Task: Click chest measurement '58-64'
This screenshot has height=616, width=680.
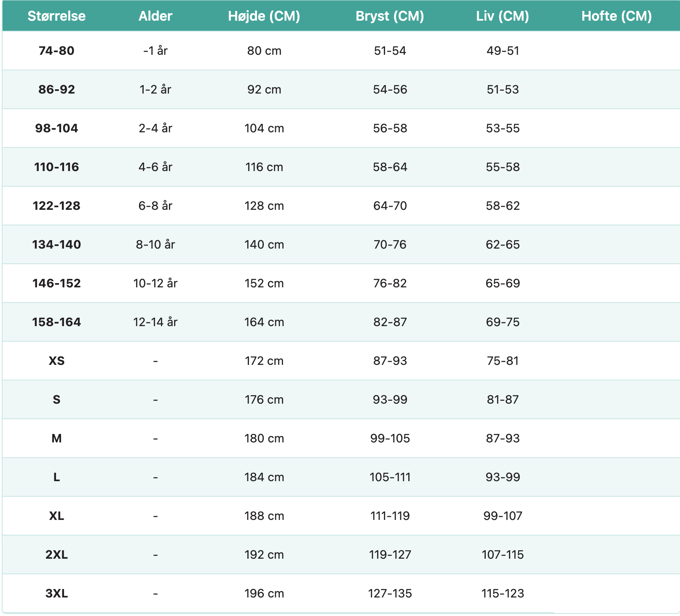Action: pyautogui.click(x=390, y=167)
